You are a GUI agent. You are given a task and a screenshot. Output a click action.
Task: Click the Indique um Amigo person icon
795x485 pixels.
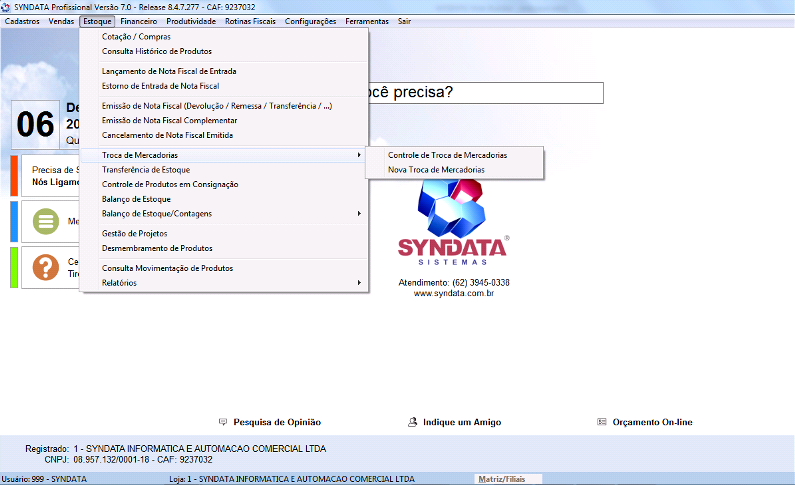(413, 422)
